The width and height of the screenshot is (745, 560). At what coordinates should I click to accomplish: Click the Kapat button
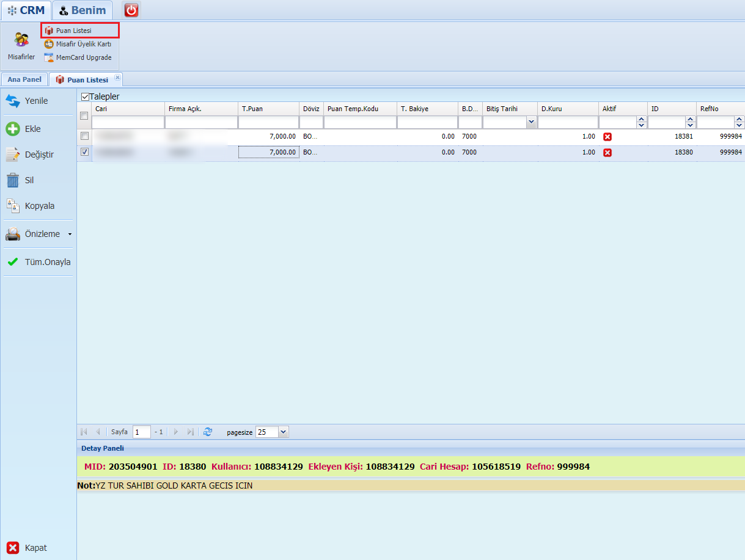pos(27,548)
